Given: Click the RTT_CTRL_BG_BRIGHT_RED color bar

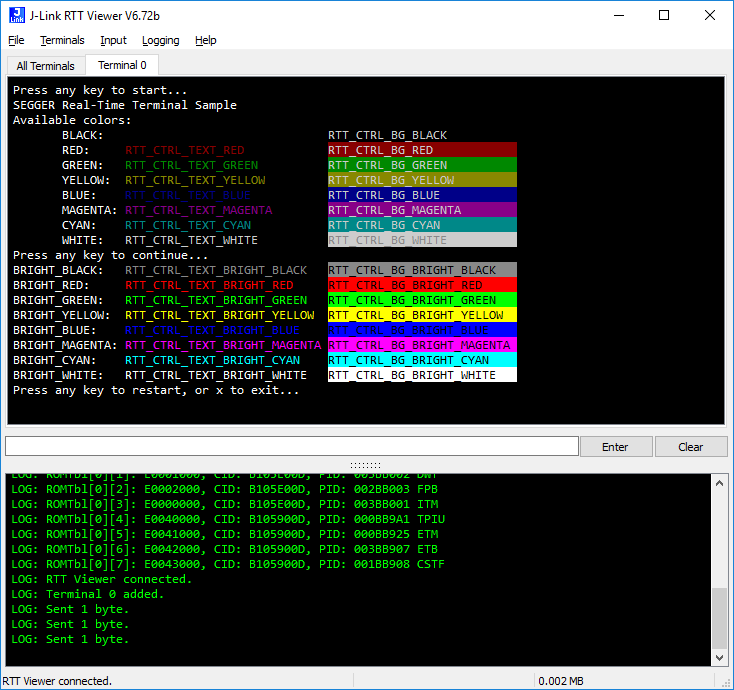Looking at the screenshot, I should (422, 285).
